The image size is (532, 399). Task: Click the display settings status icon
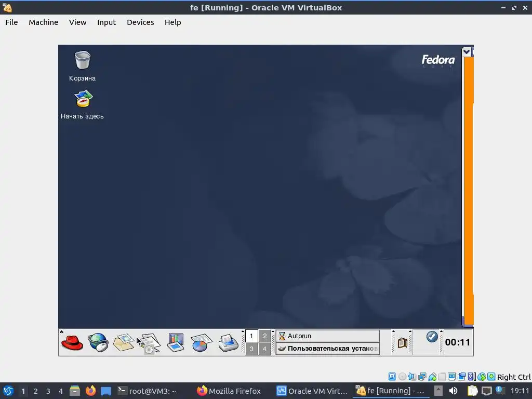pos(451,376)
